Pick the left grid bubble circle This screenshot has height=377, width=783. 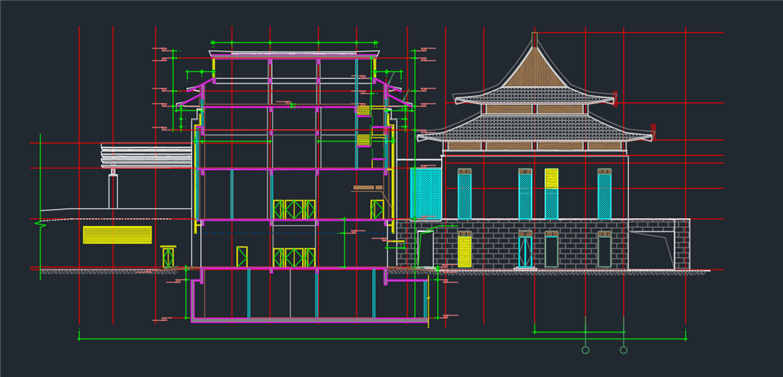(x=586, y=350)
